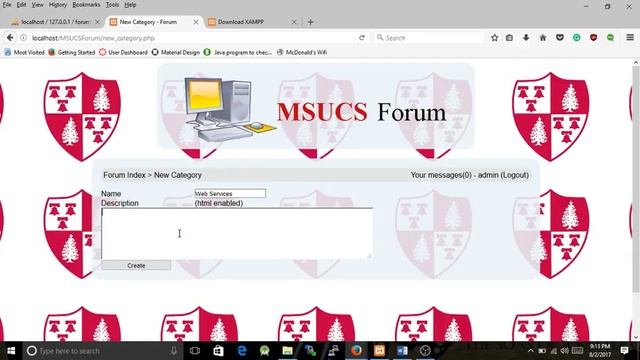Click the Forum Index breadcrumb link
Screen dimensions: 640x360
(x=124, y=175)
